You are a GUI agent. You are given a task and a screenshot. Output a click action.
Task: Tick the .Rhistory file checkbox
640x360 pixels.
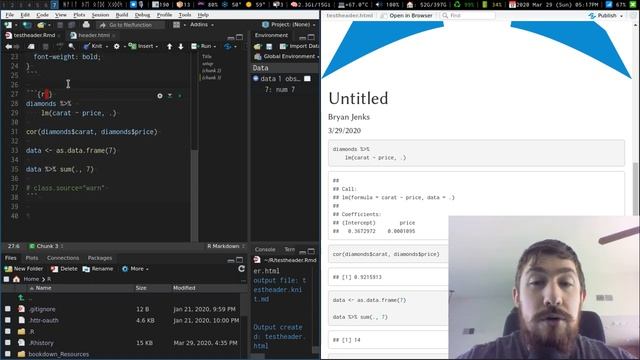click(8, 343)
